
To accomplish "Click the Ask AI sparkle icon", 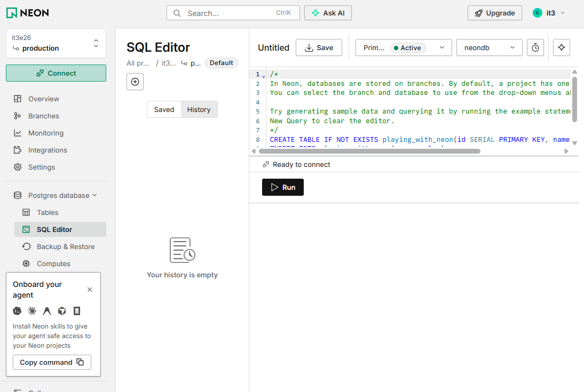I will (315, 13).
